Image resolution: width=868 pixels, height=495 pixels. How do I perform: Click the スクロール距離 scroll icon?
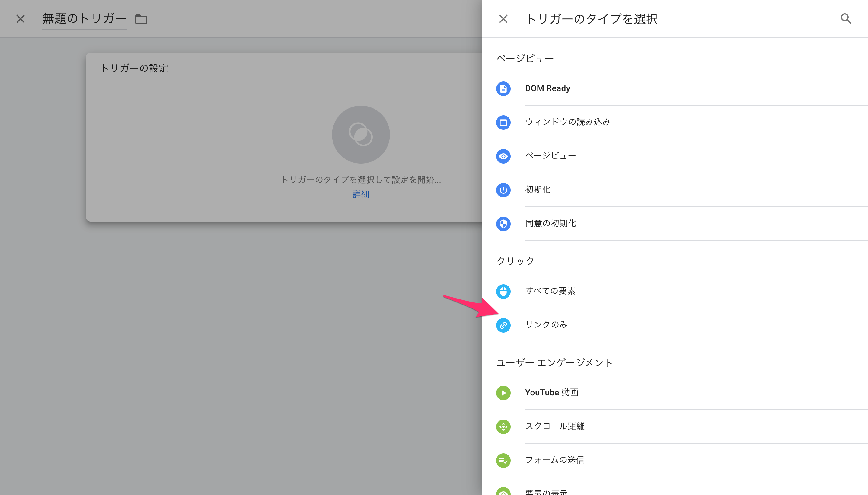[503, 427]
